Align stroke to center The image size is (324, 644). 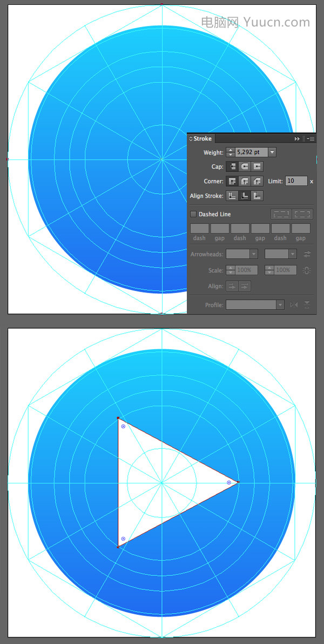[233, 196]
